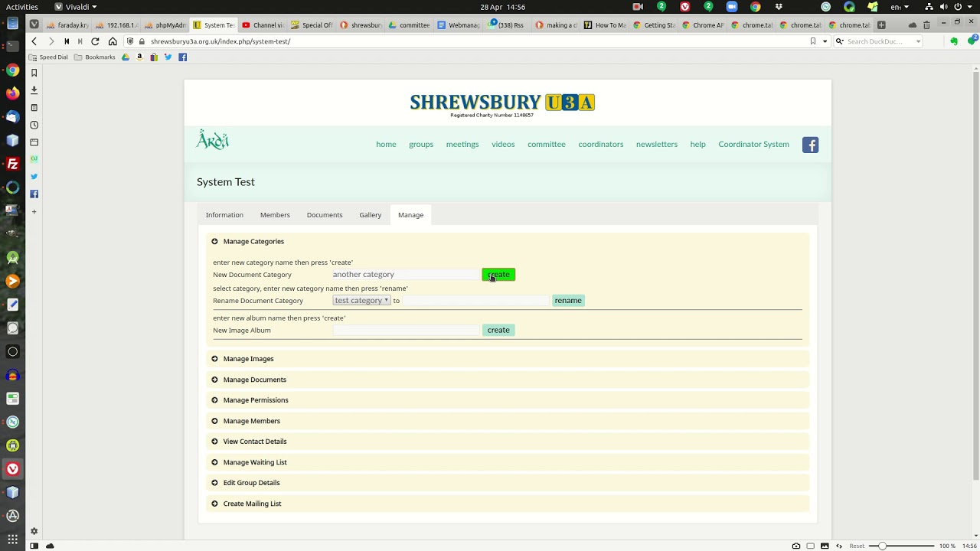This screenshot has height=551, width=980.
Task: Open the Notes panel in Vivaldi sidebar
Action: point(34,108)
